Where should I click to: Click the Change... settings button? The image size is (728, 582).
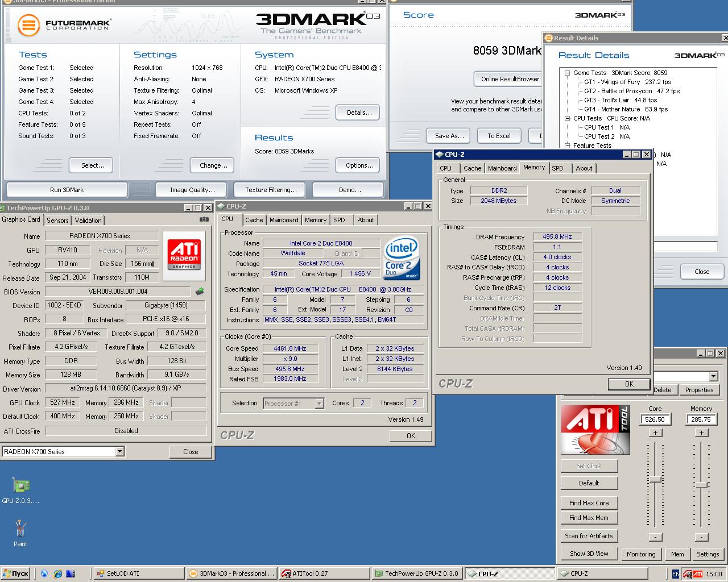pyautogui.click(x=213, y=165)
